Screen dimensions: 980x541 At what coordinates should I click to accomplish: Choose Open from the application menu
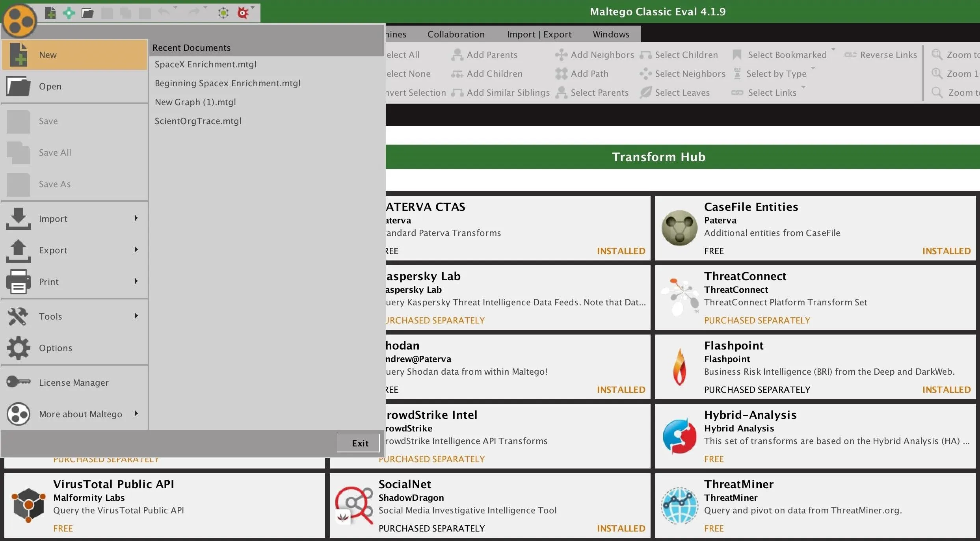pos(74,86)
